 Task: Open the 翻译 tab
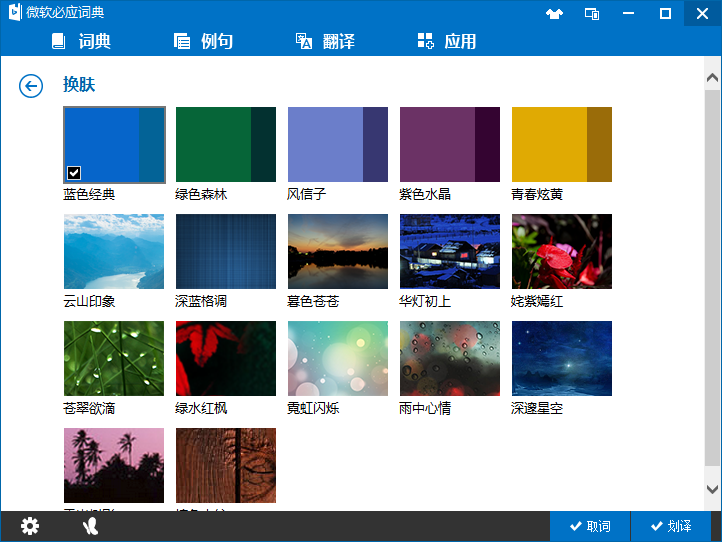pos(325,41)
